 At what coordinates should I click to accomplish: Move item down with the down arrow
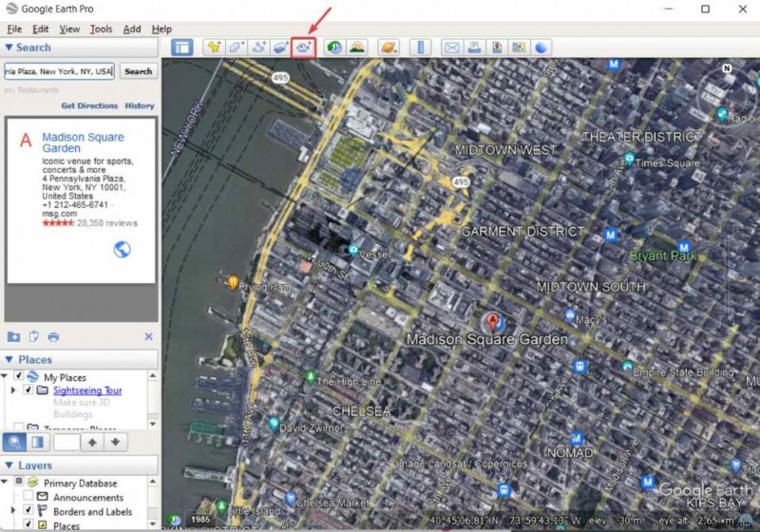point(115,442)
